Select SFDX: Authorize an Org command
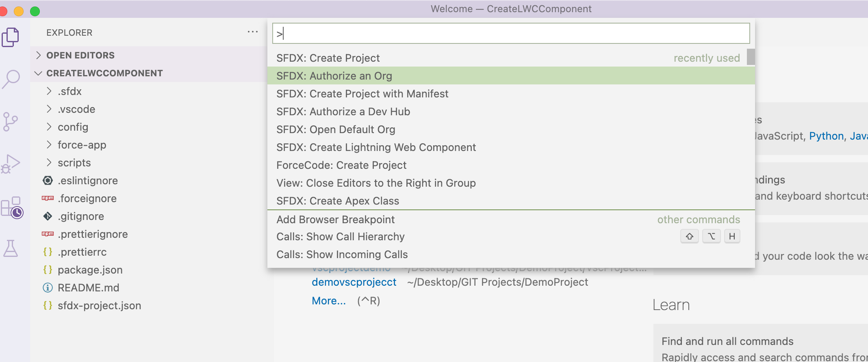This screenshot has height=362, width=868. point(334,76)
